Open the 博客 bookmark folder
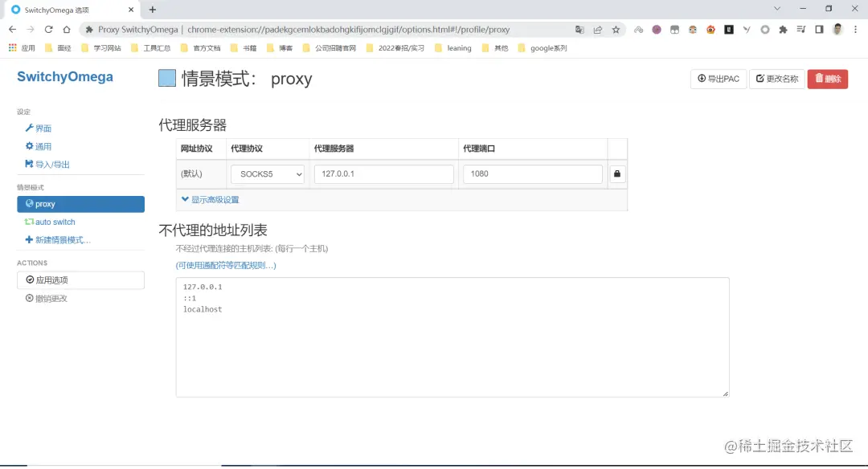The width and height of the screenshot is (868, 469). pos(280,48)
